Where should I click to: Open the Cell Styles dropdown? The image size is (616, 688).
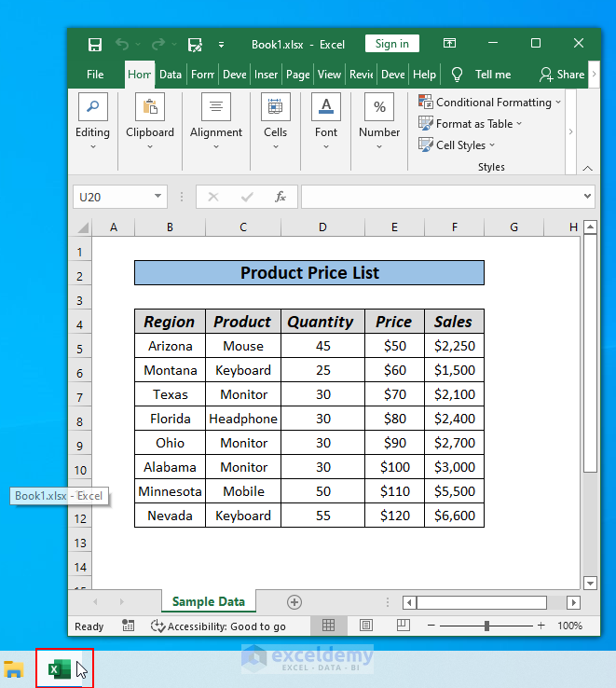[457, 145]
